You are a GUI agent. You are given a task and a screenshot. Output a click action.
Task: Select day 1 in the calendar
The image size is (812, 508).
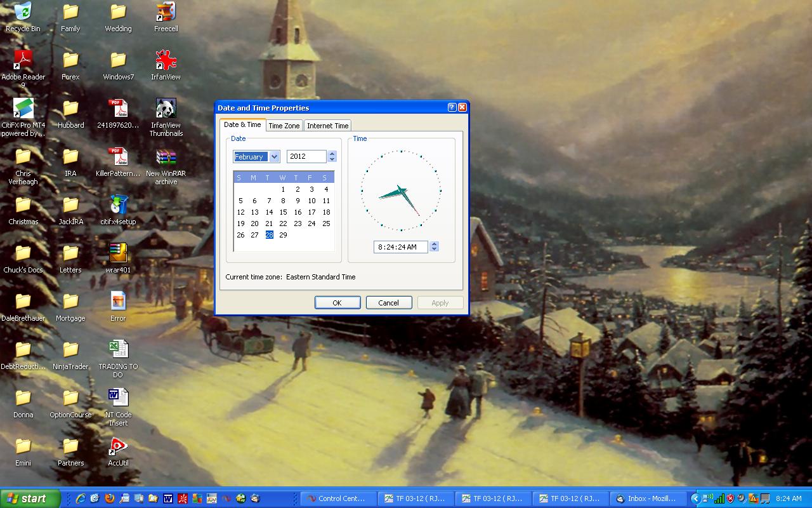283,189
